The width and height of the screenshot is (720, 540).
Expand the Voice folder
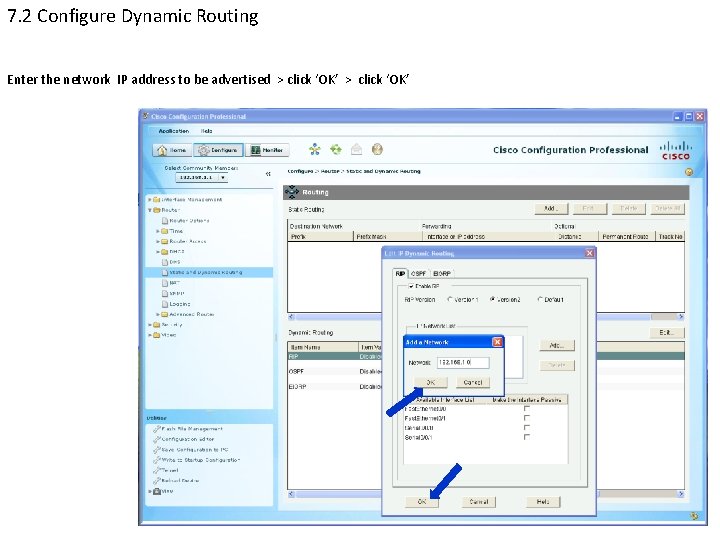tap(150, 335)
